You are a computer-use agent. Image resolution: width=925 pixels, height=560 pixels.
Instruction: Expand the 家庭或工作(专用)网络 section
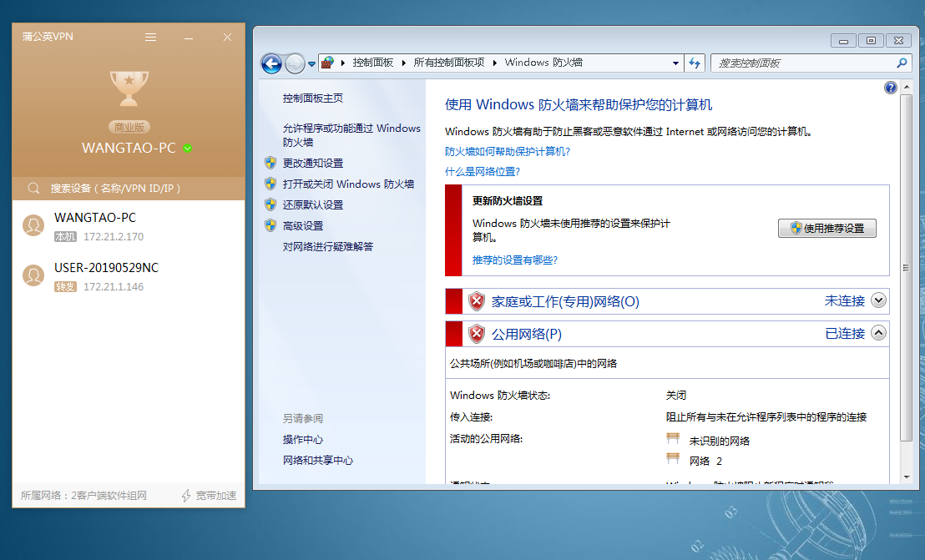(878, 300)
